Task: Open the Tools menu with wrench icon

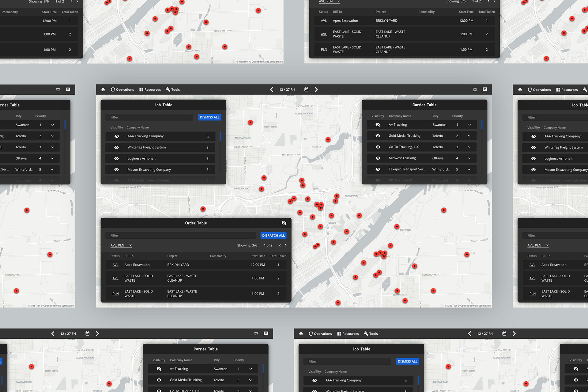Action: [x=173, y=89]
